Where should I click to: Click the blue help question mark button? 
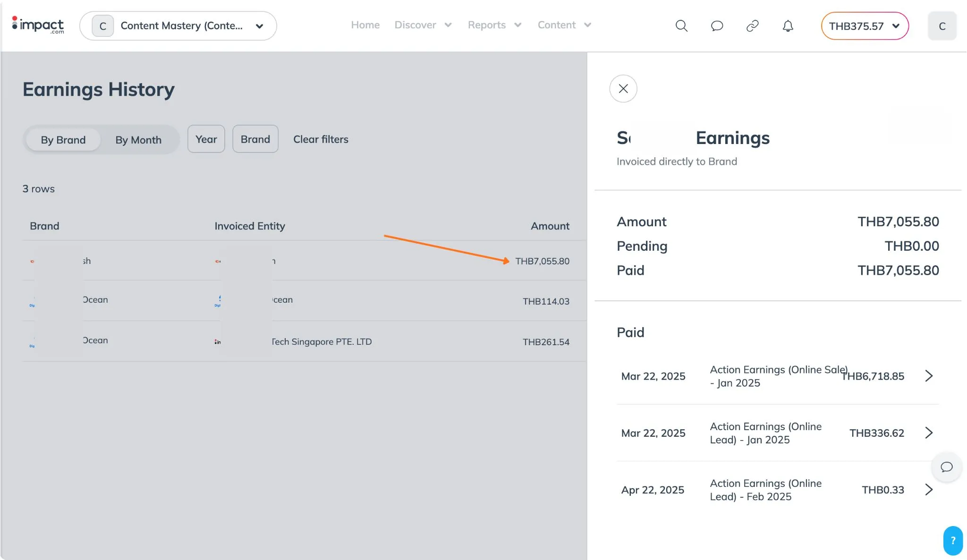click(x=953, y=541)
